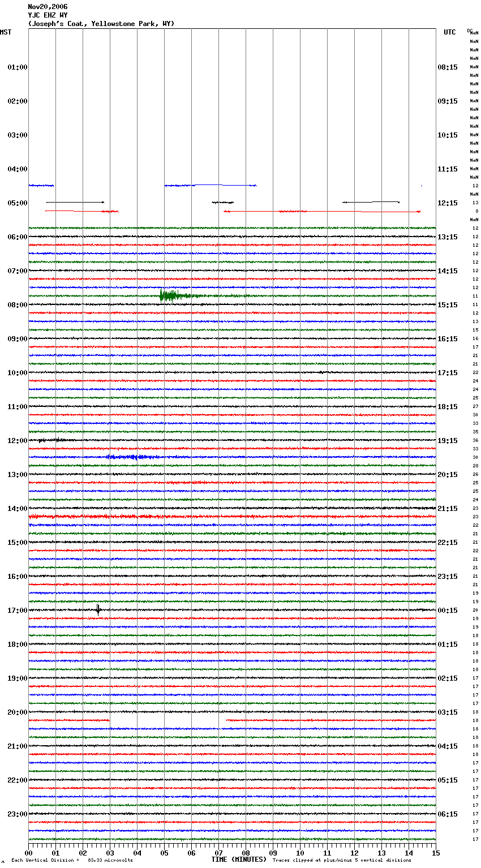Image resolution: width=481 pixels, height=868 pixels.
Task: Click the Joseph's Coat, Yellowstone Park location title
Action: click(x=101, y=24)
